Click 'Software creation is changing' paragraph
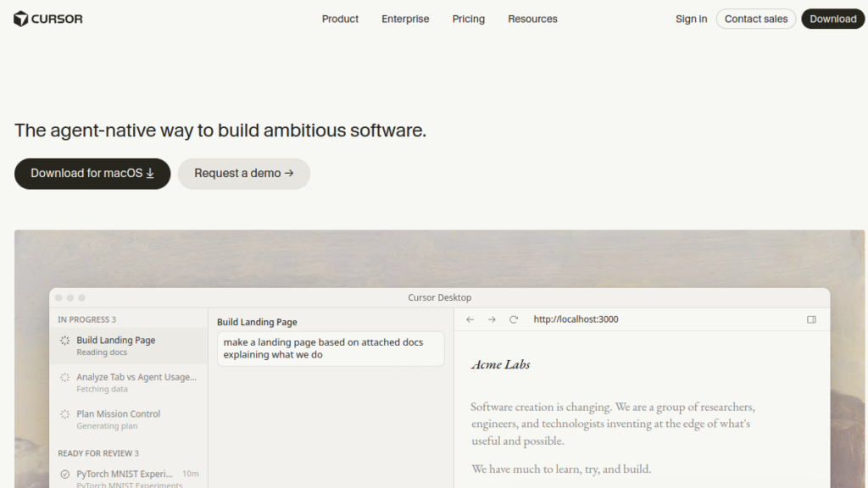 pos(613,424)
